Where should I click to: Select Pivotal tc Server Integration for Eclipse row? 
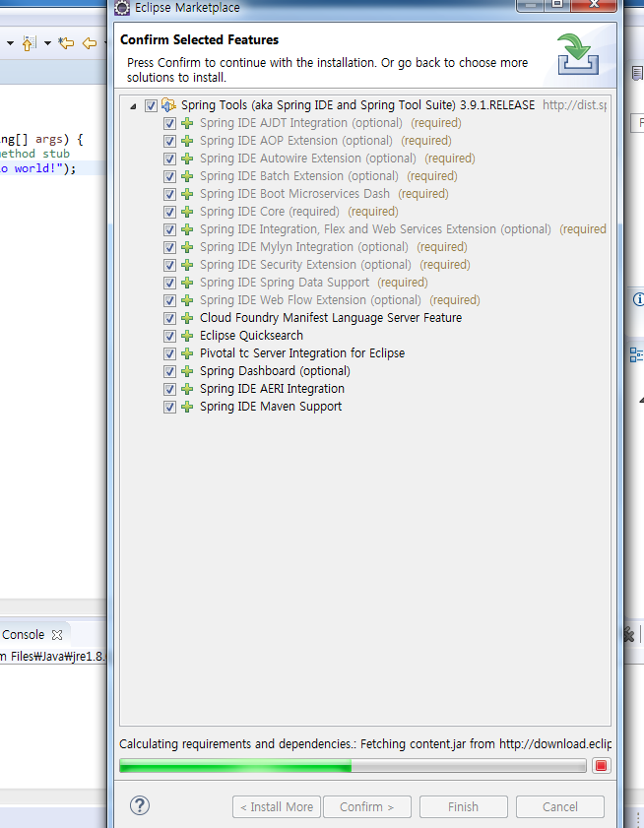tap(302, 353)
